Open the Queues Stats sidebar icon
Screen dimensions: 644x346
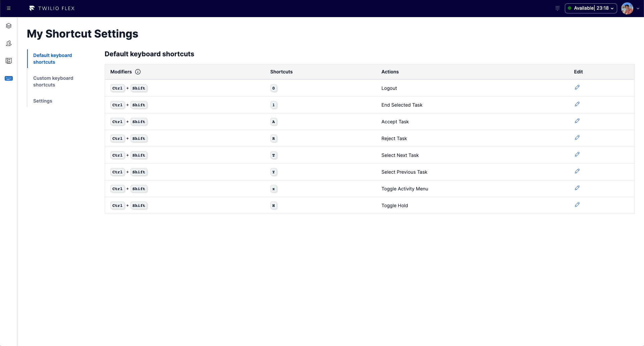click(9, 61)
